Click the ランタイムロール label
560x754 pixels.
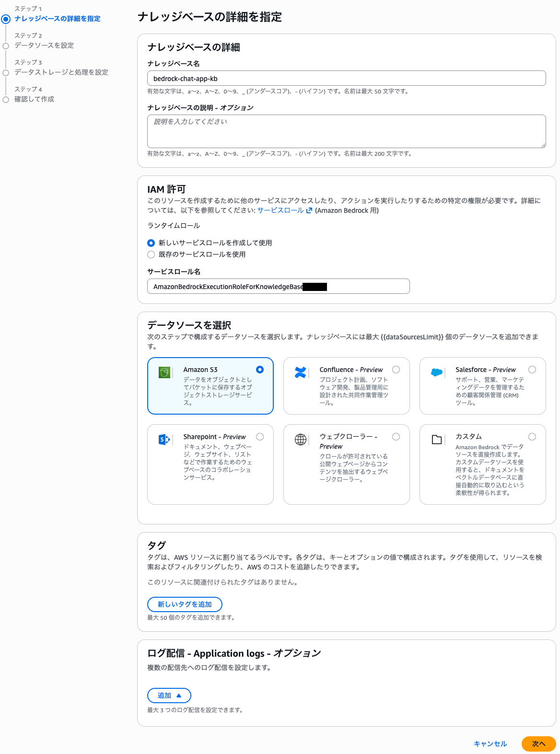tap(174, 226)
